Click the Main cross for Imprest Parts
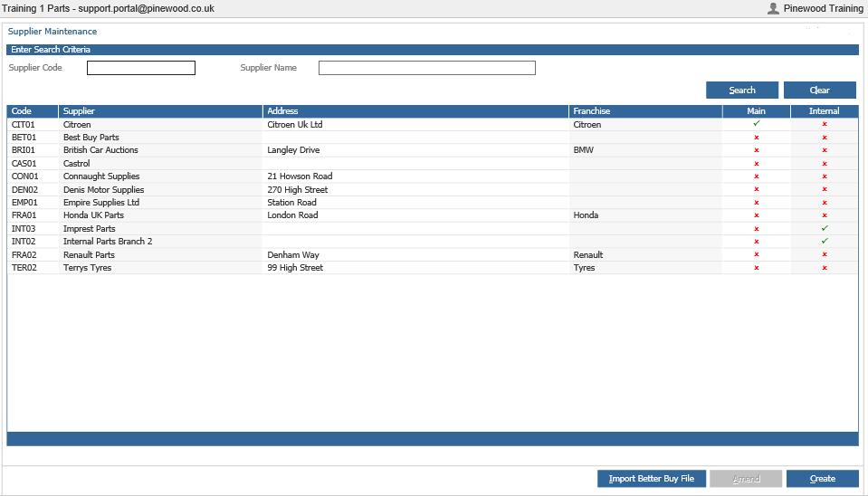 click(x=756, y=229)
